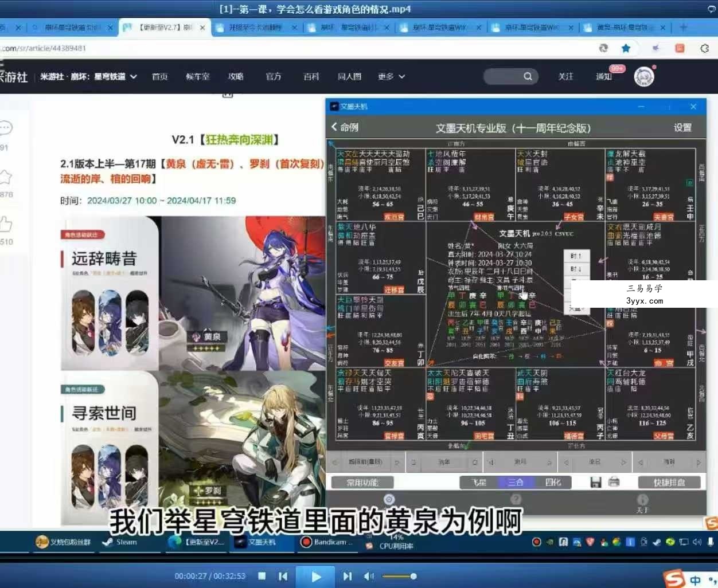The height and width of the screenshot is (588, 718).
Task: Click the red record icon in system tray
Action: pyautogui.click(x=537, y=542)
